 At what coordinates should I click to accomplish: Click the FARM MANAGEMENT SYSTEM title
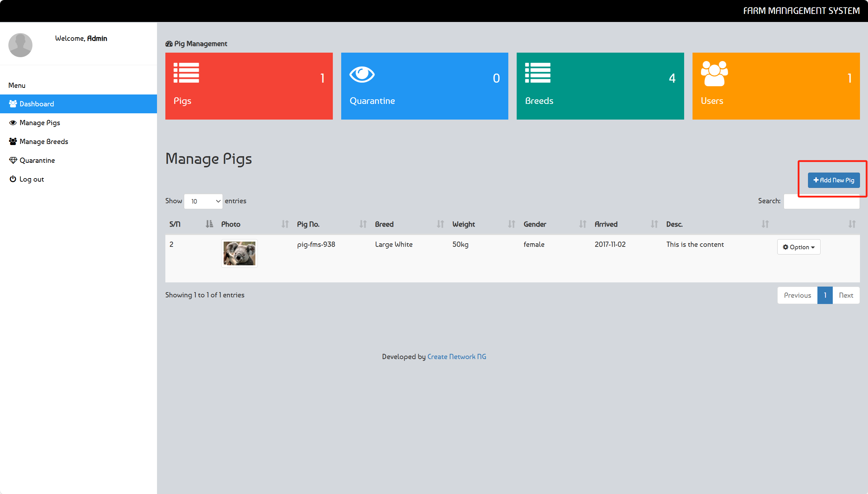tap(801, 11)
